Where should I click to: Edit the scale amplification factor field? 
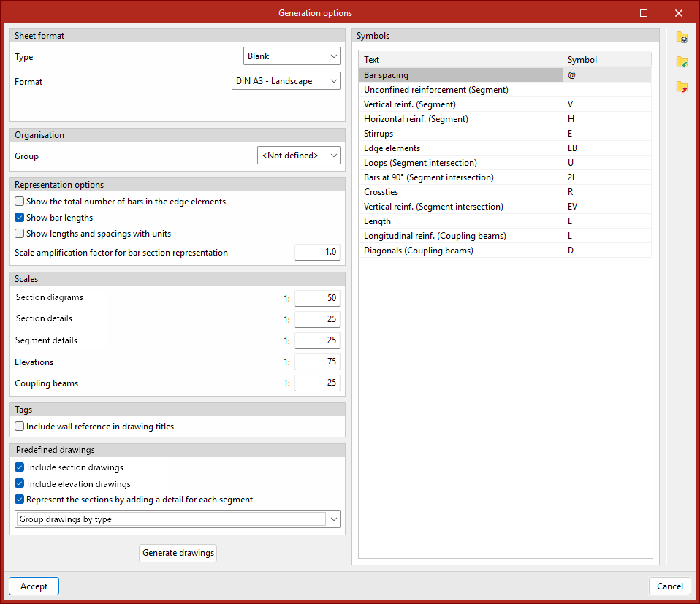tap(317, 253)
